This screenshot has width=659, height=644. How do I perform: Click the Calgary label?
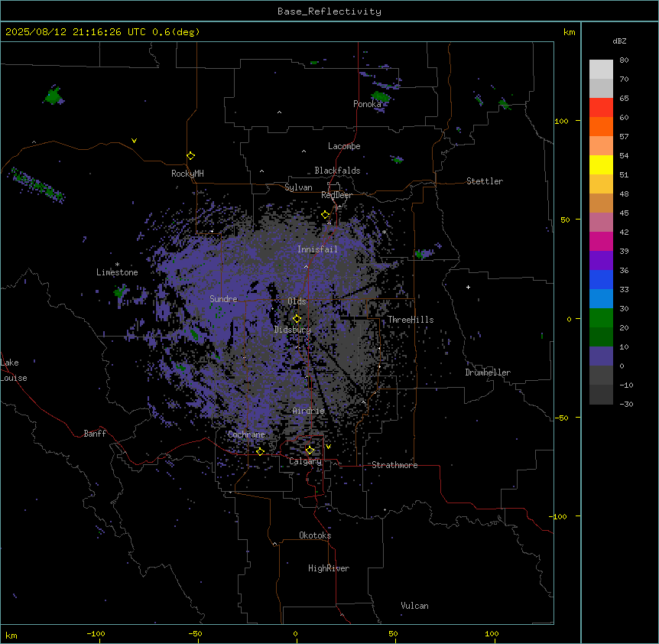click(x=305, y=461)
